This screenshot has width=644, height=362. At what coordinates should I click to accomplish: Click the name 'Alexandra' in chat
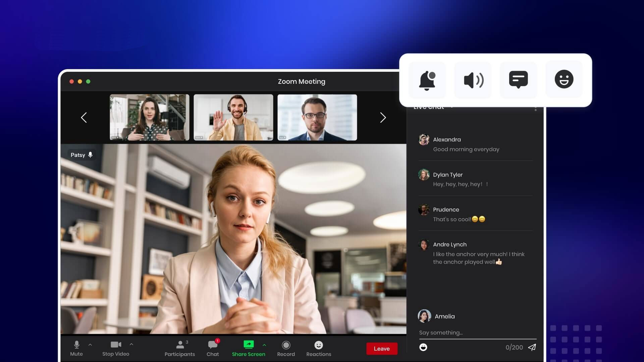click(447, 139)
